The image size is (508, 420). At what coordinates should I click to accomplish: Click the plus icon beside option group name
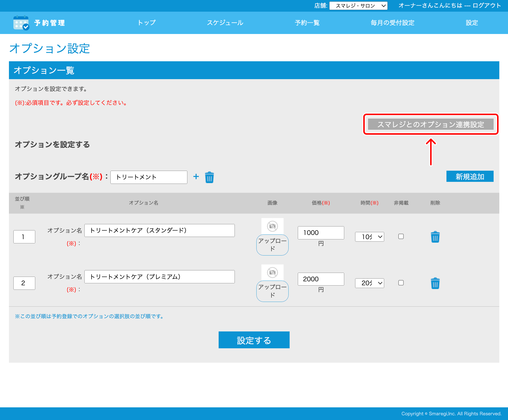click(x=196, y=177)
